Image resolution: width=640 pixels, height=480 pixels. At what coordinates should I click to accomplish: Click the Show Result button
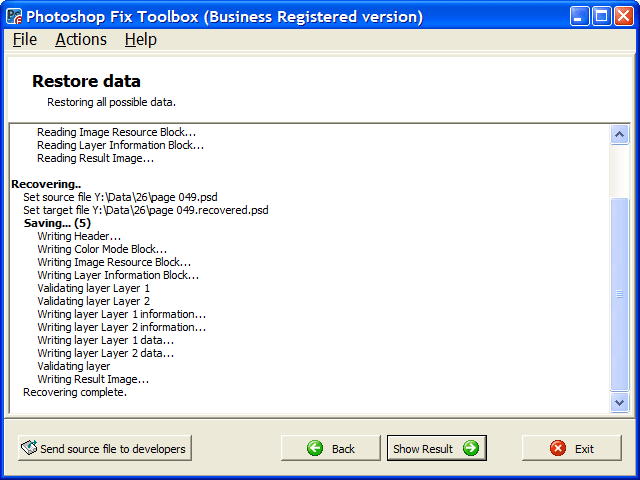[437, 448]
